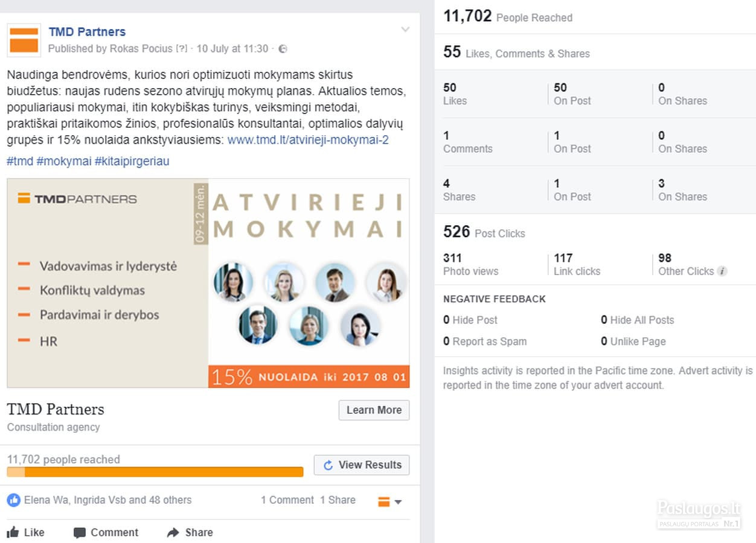Open the TMD Partners page name link
756x543 pixels.
click(x=87, y=32)
